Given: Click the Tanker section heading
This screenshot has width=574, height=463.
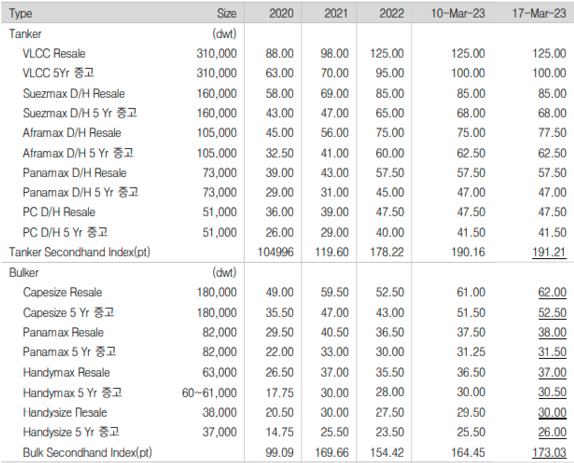Looking at the screenshot, I should click(x=25, y=34).
